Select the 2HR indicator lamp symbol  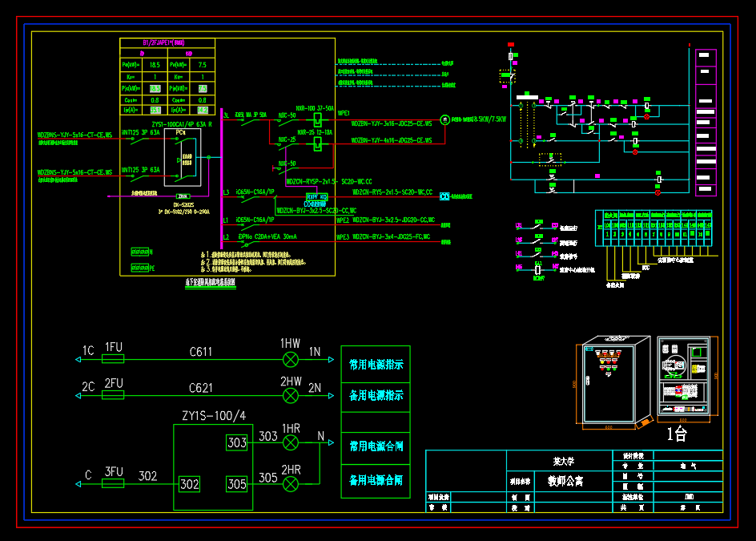[x=290, y=484]
